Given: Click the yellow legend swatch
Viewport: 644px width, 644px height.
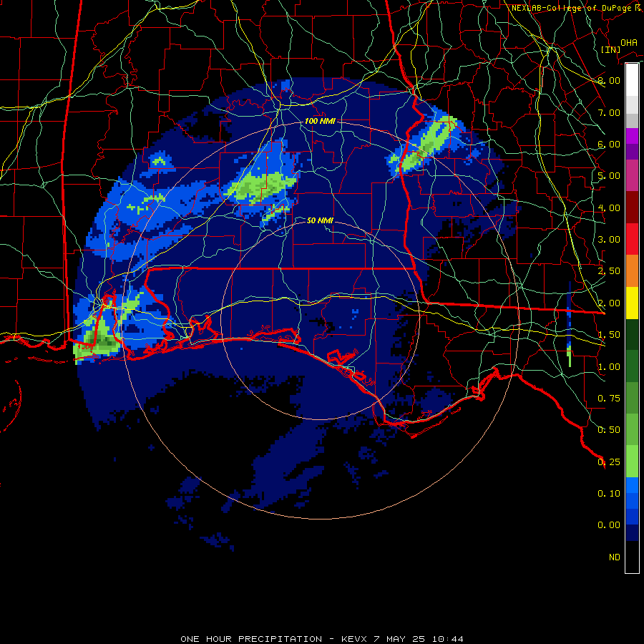Looking at the screenshot, I should (632, 303).
